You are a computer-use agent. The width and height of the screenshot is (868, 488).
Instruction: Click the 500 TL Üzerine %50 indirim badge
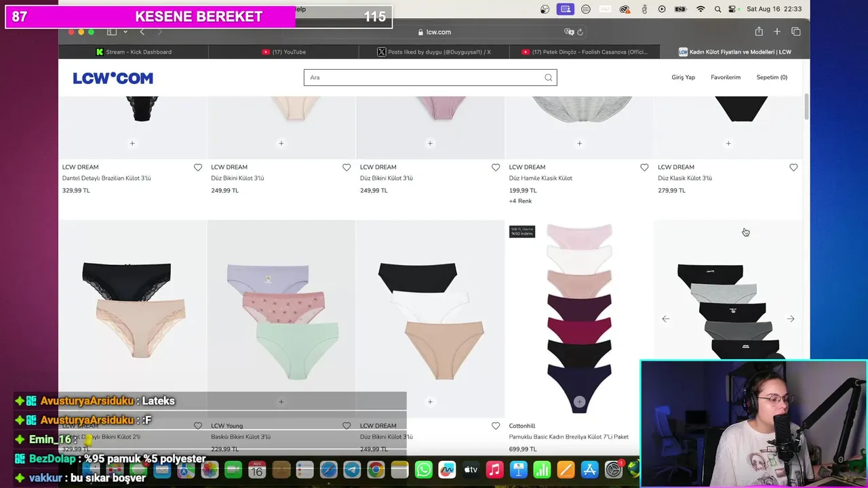tap(522, 232)
